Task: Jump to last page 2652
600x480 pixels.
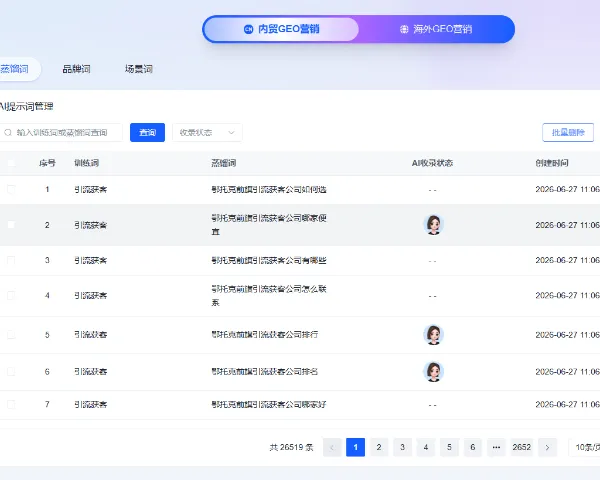Action: tap(522, 447)
